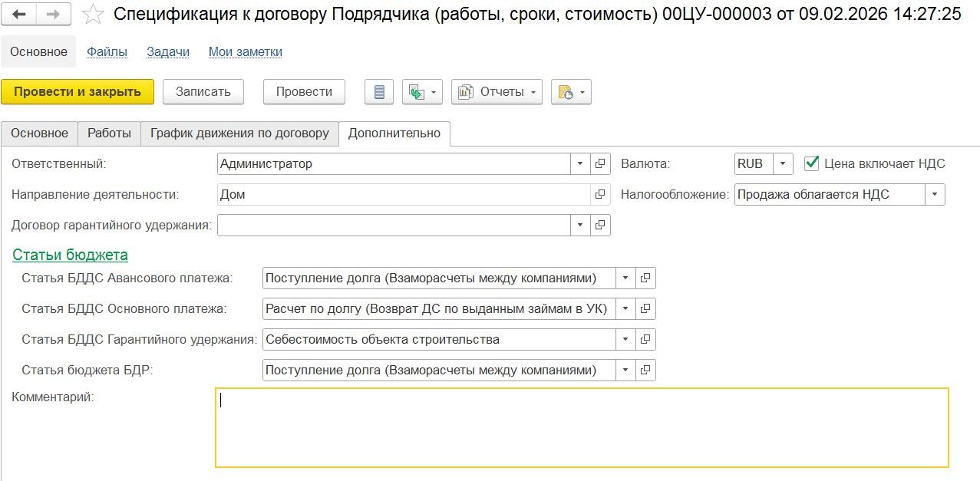Image resolution: width=980 pixels, height=481 pixels.
Task: Toggle the Цена включает НДС checkbox
Action: (x=811, y=163)
